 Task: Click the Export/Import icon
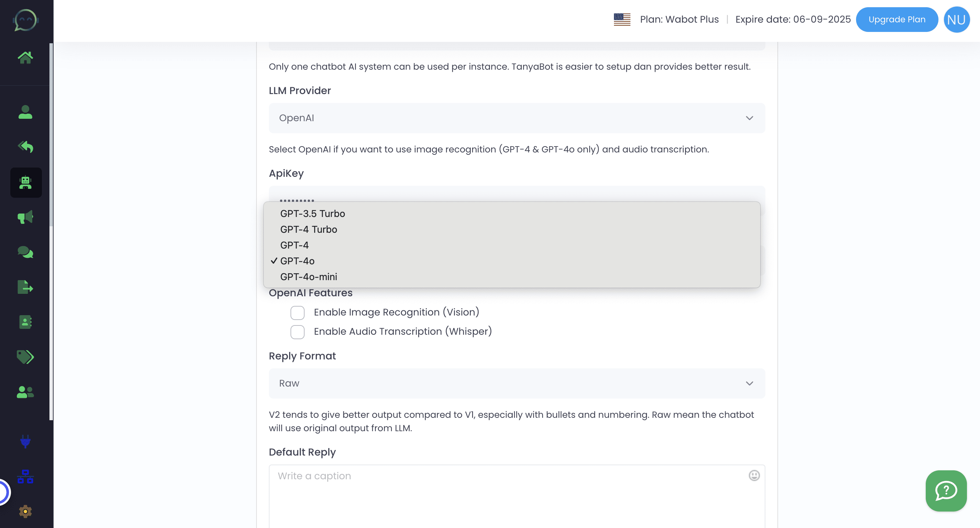(25, 287)
